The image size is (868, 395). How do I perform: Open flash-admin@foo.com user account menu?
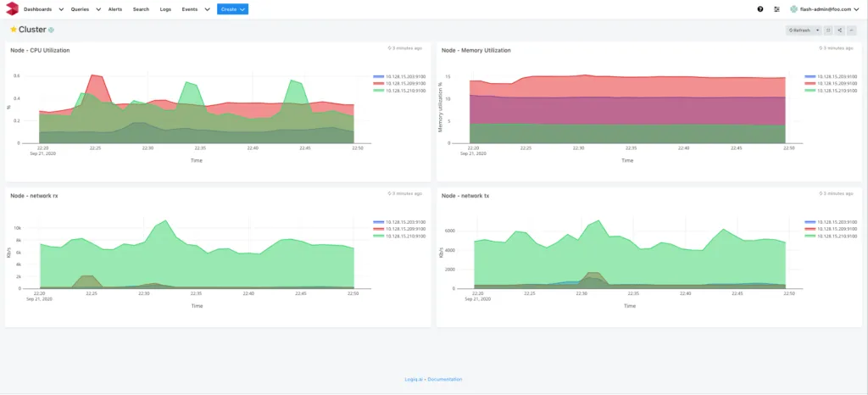click(825, 9)
